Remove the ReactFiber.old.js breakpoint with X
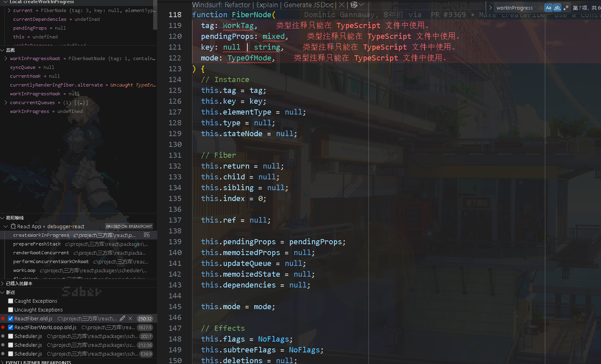Image resolution: width=601 pixels, height=364 pixels. (x=130, y=319)
